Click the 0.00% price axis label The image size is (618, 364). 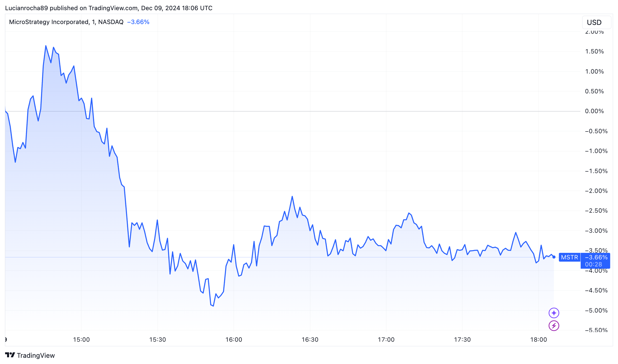point(594,111)
